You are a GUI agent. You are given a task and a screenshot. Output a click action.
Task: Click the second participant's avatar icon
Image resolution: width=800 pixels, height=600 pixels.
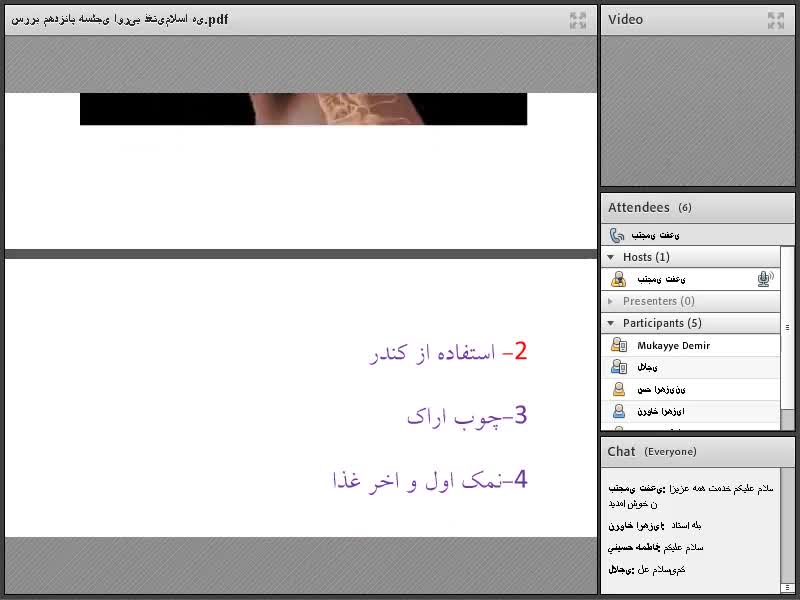(x=618, y=367)
